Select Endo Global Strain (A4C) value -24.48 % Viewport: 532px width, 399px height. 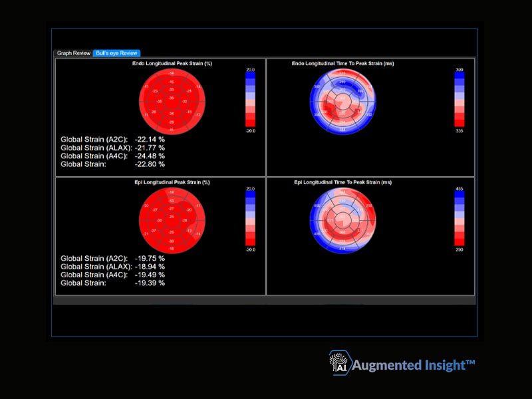[150, 156]
